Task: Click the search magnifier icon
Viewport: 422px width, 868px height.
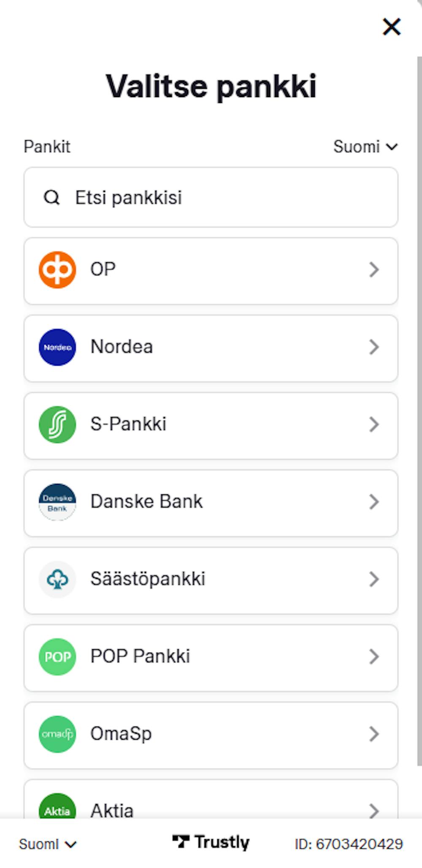Action: (x=52, y=197)
